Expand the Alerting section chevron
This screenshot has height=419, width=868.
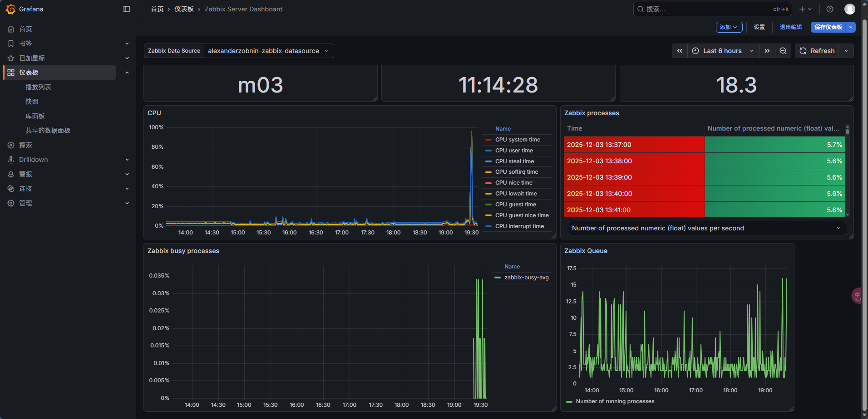[x=127, y=174]
